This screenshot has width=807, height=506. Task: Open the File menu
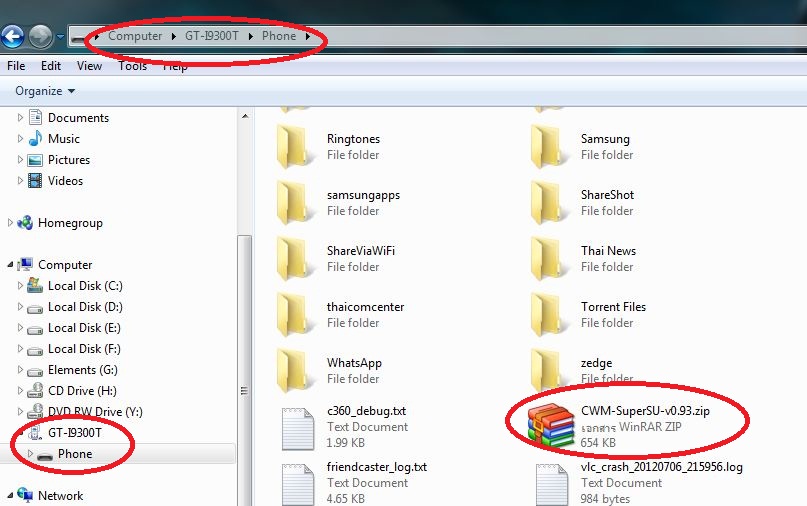(16, 66)
